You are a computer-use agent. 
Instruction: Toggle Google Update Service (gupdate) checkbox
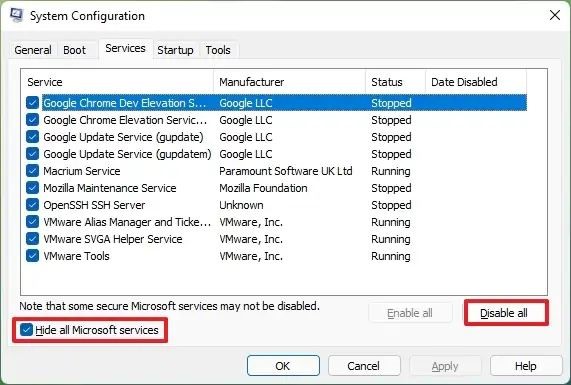(x=32, y=137)
